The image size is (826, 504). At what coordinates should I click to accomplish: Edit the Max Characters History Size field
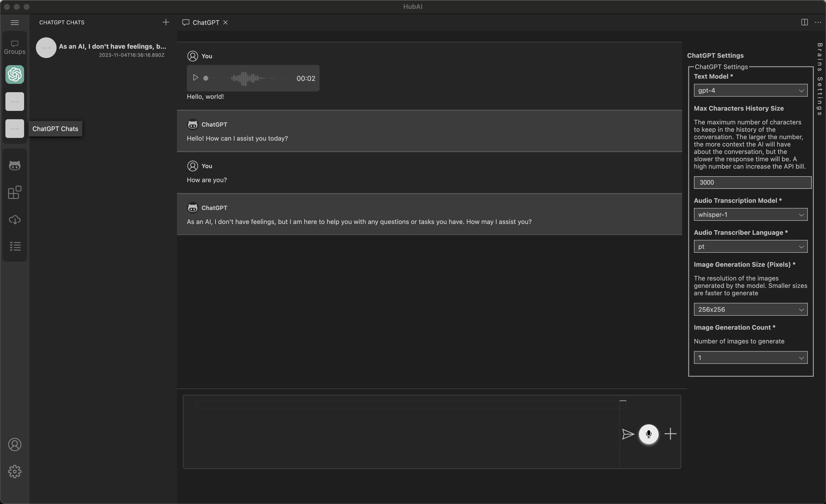(752, 182)
